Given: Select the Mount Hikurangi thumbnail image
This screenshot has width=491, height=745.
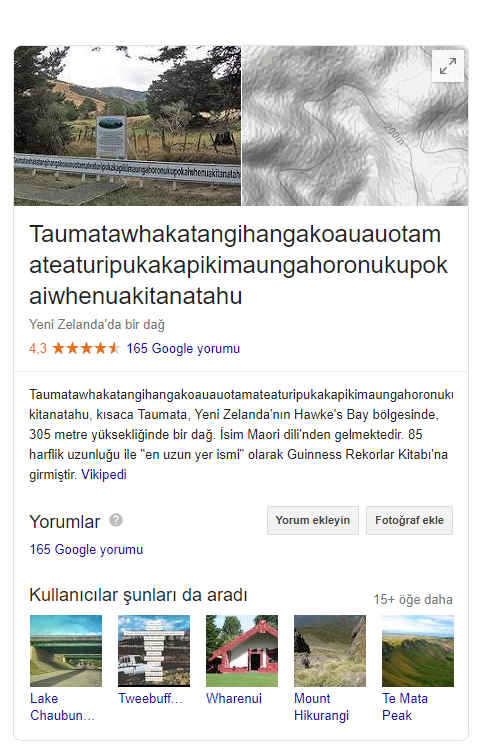Looking at the screenshot, I should (330, 651).
